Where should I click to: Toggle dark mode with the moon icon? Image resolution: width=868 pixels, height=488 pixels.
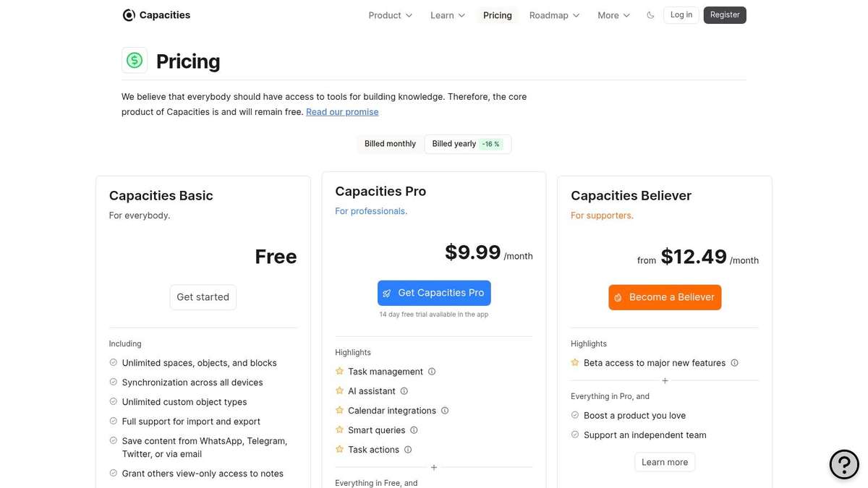[650, 14]
